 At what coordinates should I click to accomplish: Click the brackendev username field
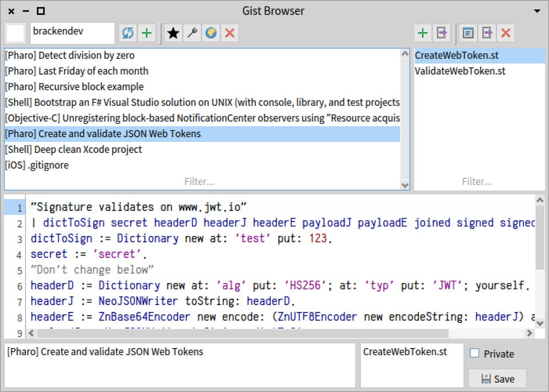click(x=72, y=33)
